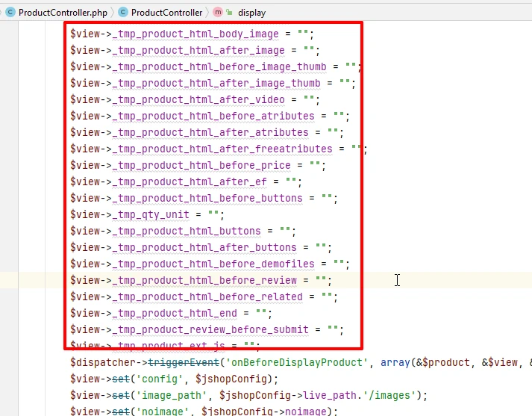The image size is (532, 416).
Task: Click the _tmp_product_html_before_review property on highlighted line
Action: coord(204,281)
